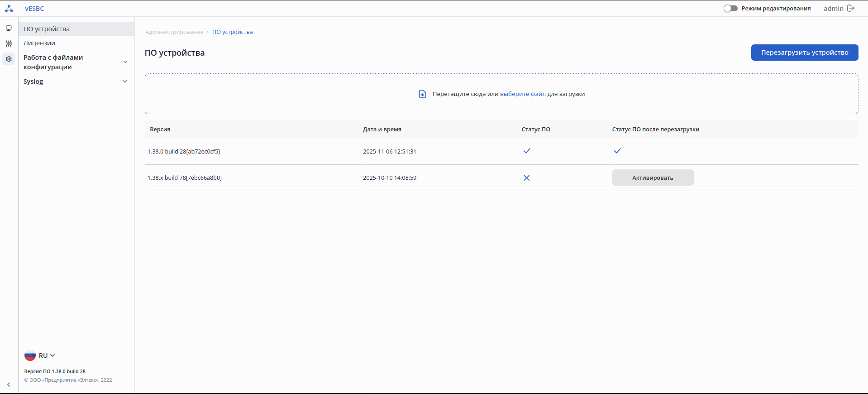Click the выберите файл upload link

523,94
